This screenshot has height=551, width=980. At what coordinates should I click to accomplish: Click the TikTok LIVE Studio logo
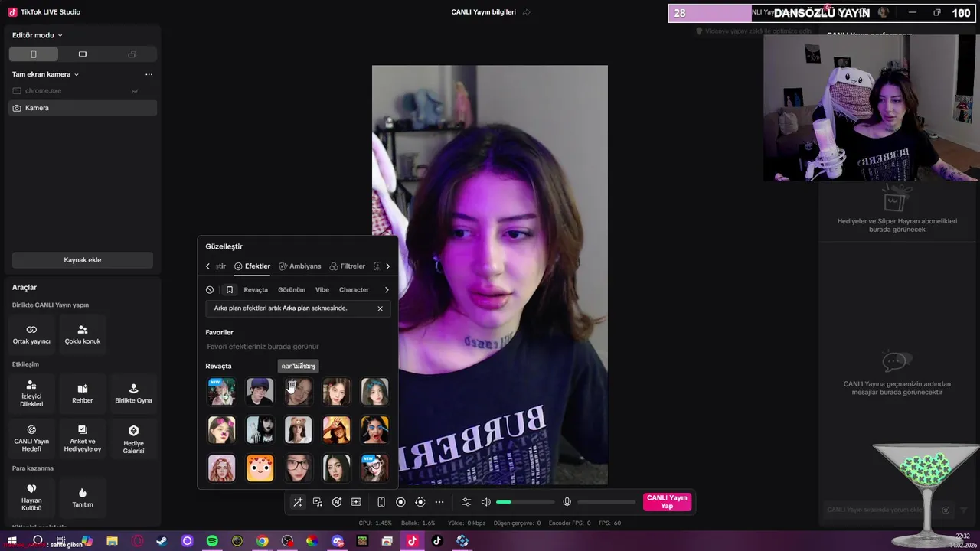(x=13, y=12)
